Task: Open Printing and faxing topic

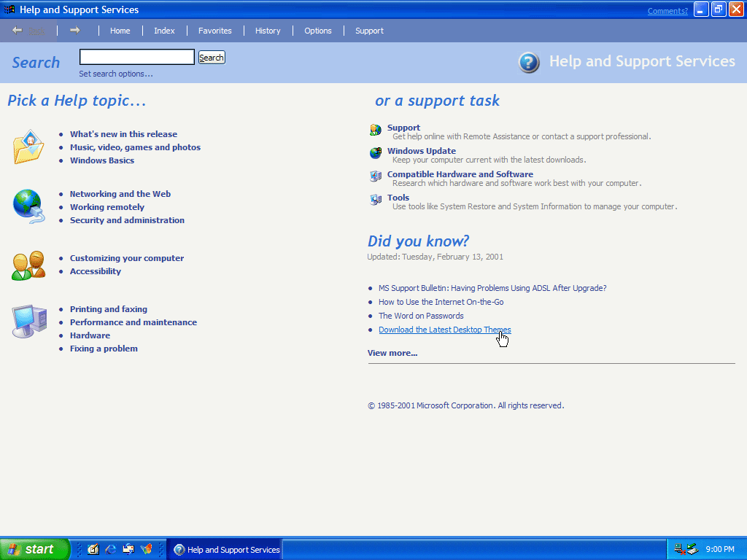Action: [109, 309]
